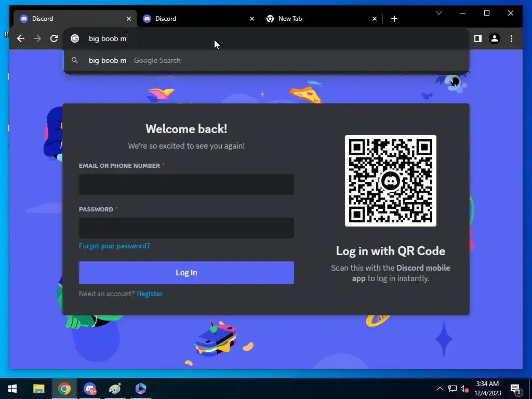
Task: Open the Windows Start menu
Action: pos(12,389)
